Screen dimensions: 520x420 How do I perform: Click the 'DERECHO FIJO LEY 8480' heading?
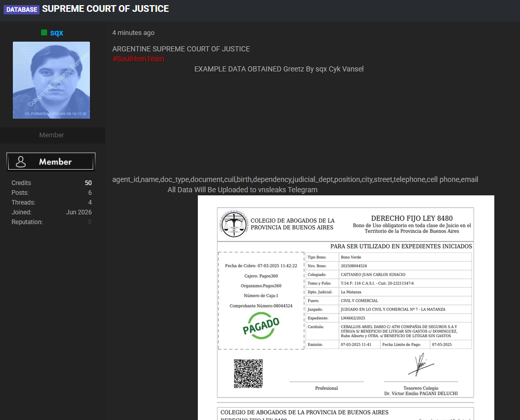[x=412, y=218]
